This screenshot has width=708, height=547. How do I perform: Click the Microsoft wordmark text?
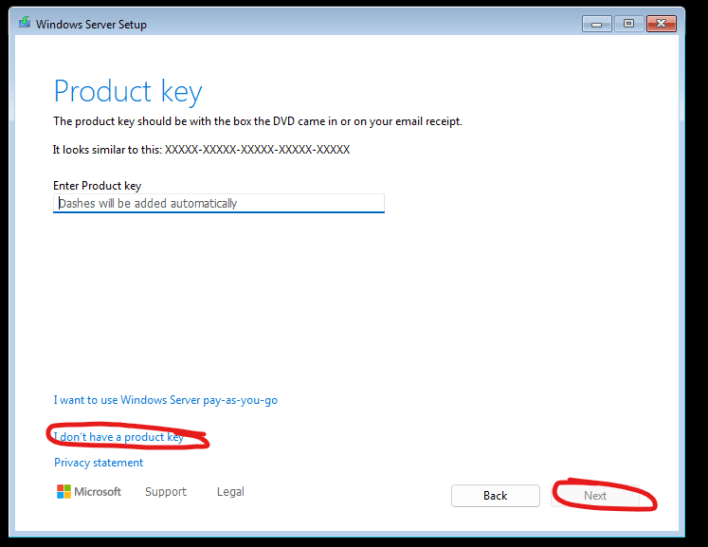tap(98, 491)
